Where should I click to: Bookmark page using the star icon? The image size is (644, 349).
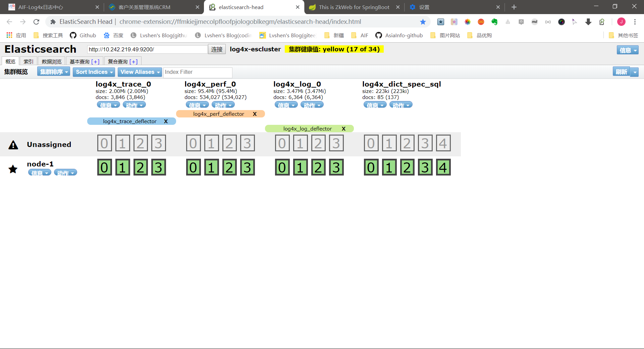(423, 22)
